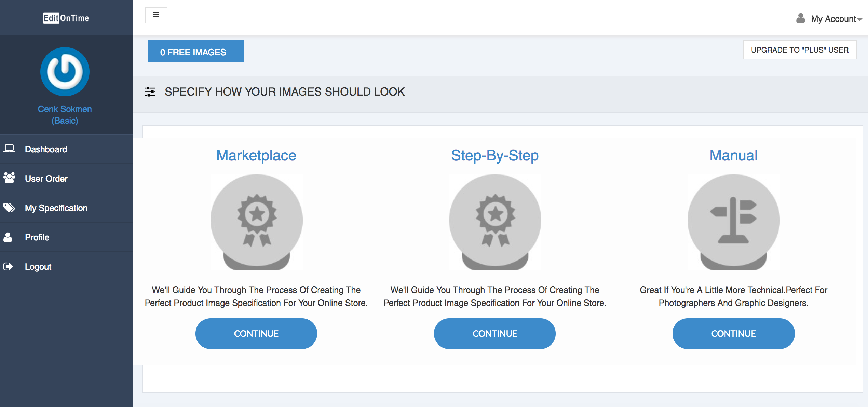Image resolution: width=868 pixels, height=407 pixels.
Task: Continue with the Marketplace option
Action: (256, 334)
